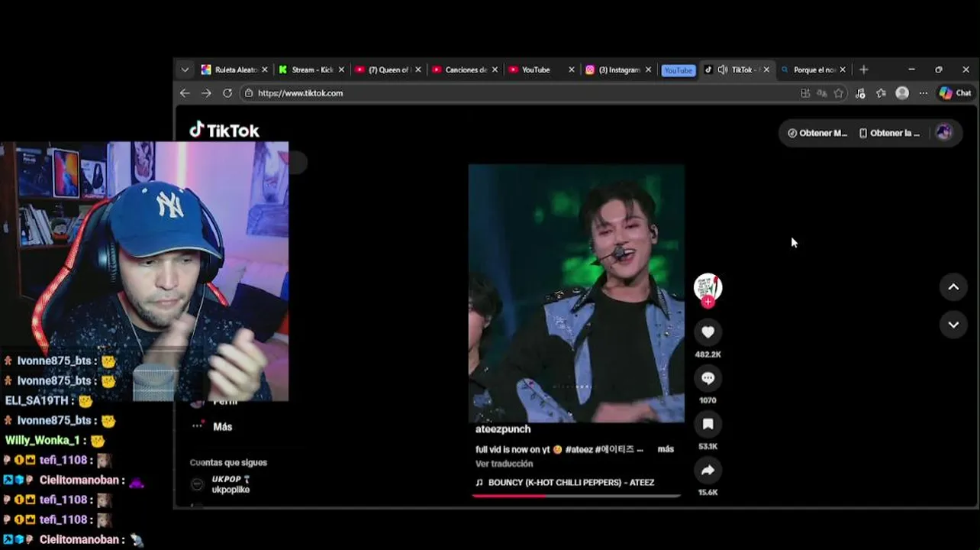Go to next video with down chevron
This screenshot has height=550, width=980.
(x=953, y=325)
